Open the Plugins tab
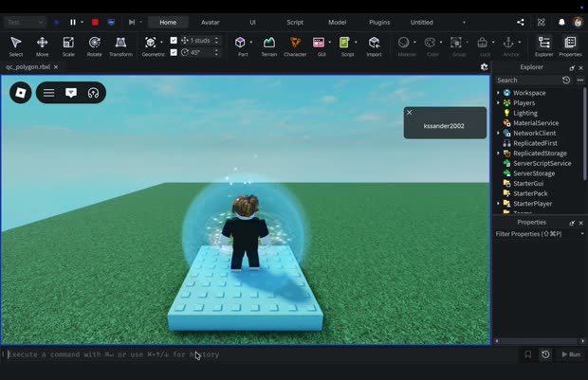 pyautogui.click(x=379, y=22)
